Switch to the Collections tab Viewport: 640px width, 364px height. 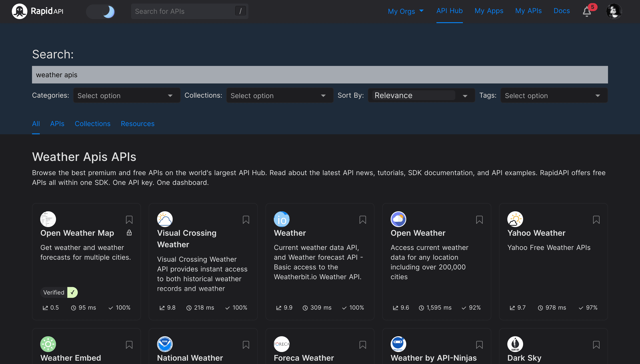92,123
